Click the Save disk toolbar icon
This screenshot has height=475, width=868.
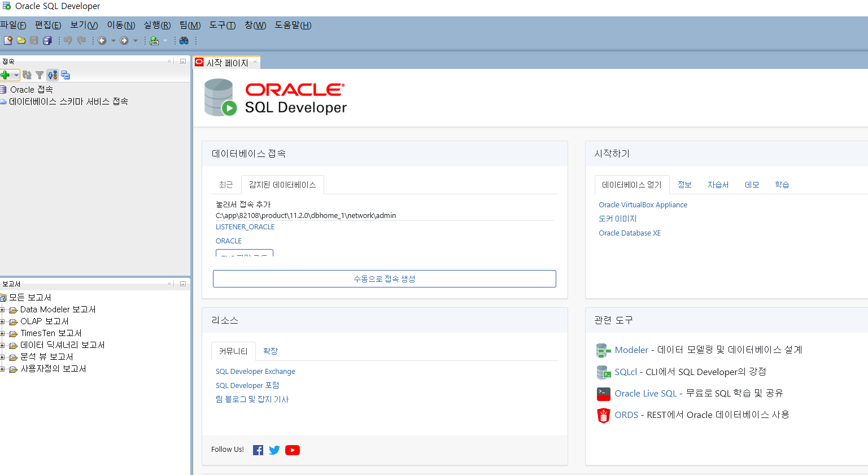[x=34, y=41]
